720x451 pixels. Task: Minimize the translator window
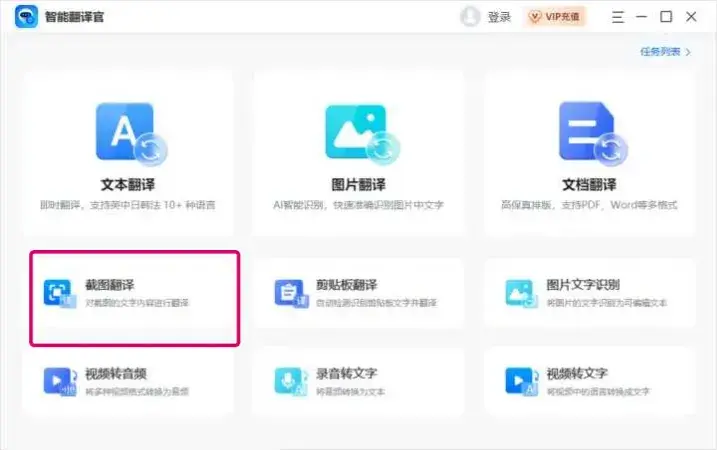click(x=641, y=17)
